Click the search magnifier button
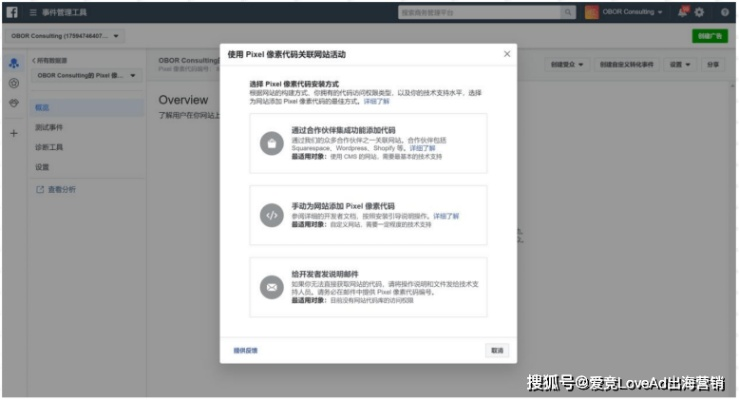The height and width of the screenshot is (400, 739). [568, 13]
